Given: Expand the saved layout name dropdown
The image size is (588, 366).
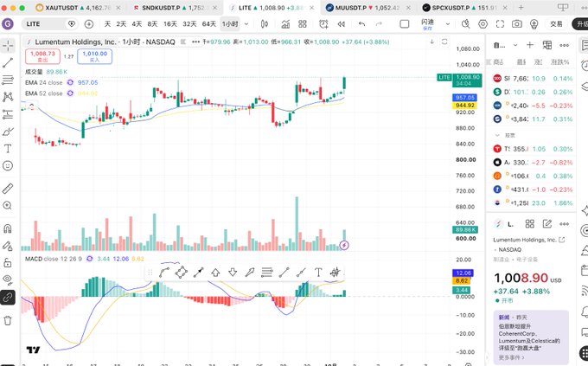Looking at the screenshot, I should click(x=447, y=24).
